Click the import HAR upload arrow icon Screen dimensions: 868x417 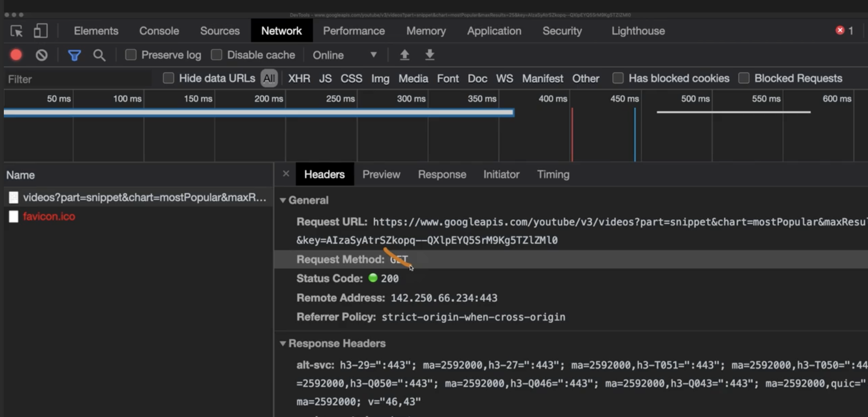tap(405, 55)
